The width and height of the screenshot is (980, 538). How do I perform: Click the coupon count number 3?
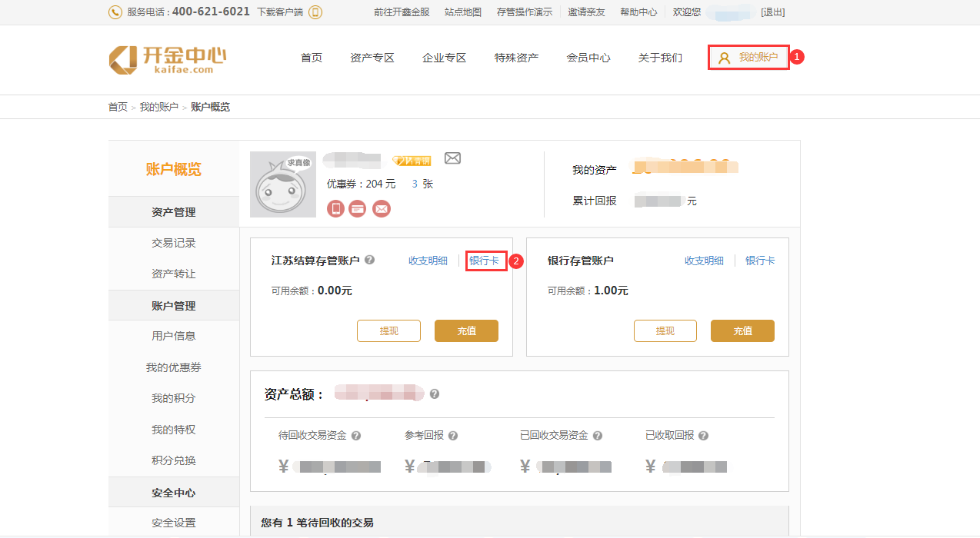pyautogui.click(x=415, y=184)
